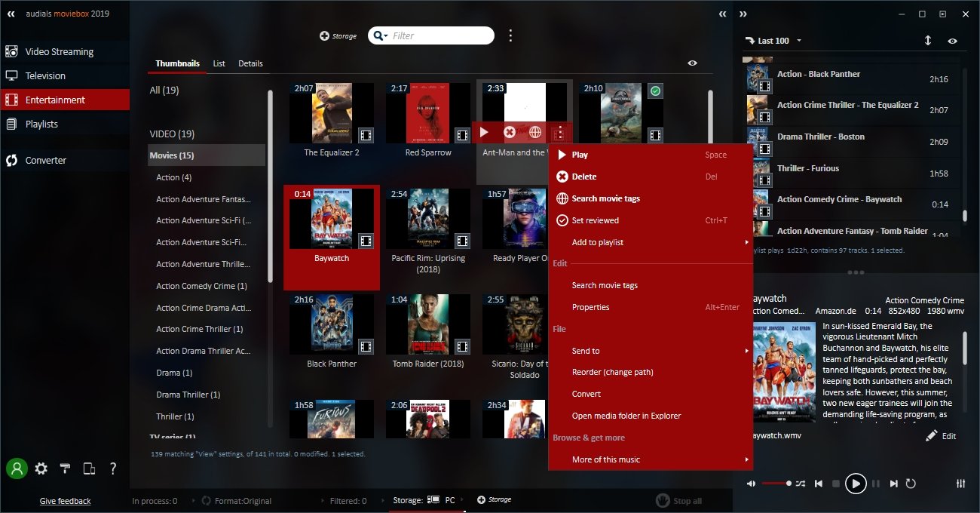Click delete icon on Ant-Man hover bar
The width and height of the screenshot is (980, 513).
[x=510, y=132]
